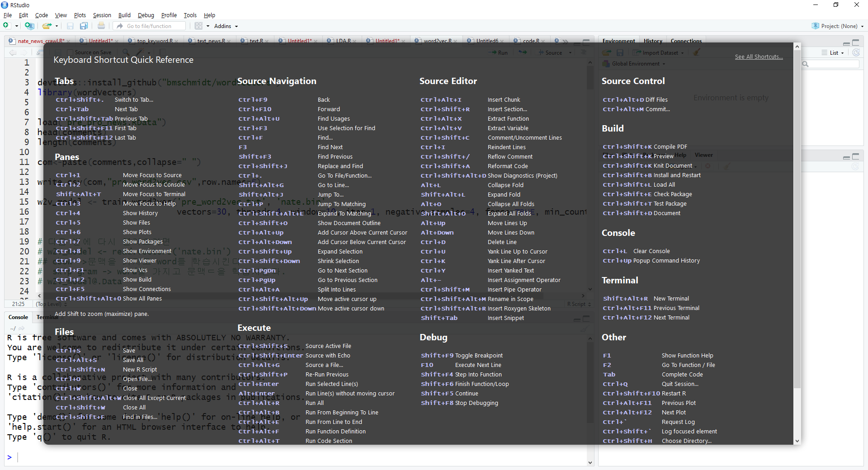Switch to the text.R source tab
The image size is (868, 470).
click(x=256, y=41)
